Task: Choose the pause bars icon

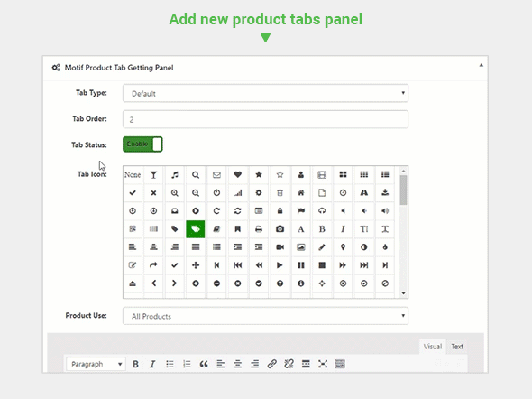Action: coord(300,265)
